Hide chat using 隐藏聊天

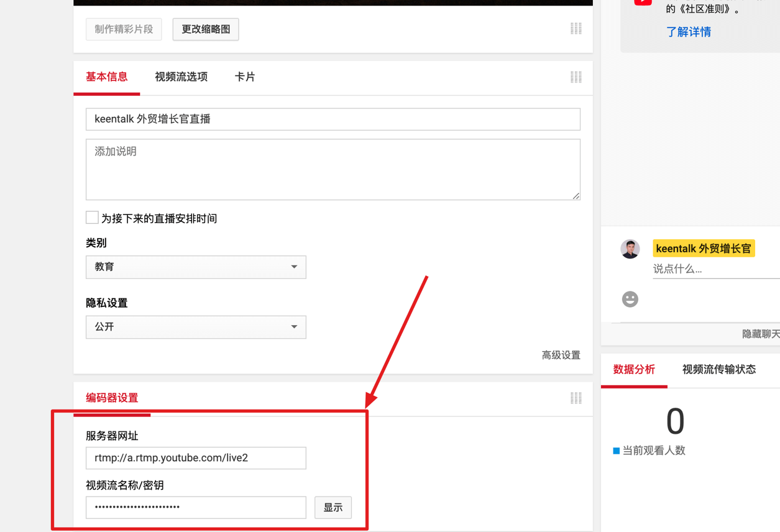760,333
